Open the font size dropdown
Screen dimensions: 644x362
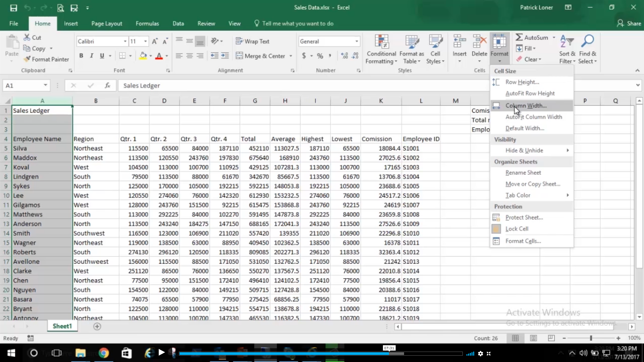click(145, 41)
